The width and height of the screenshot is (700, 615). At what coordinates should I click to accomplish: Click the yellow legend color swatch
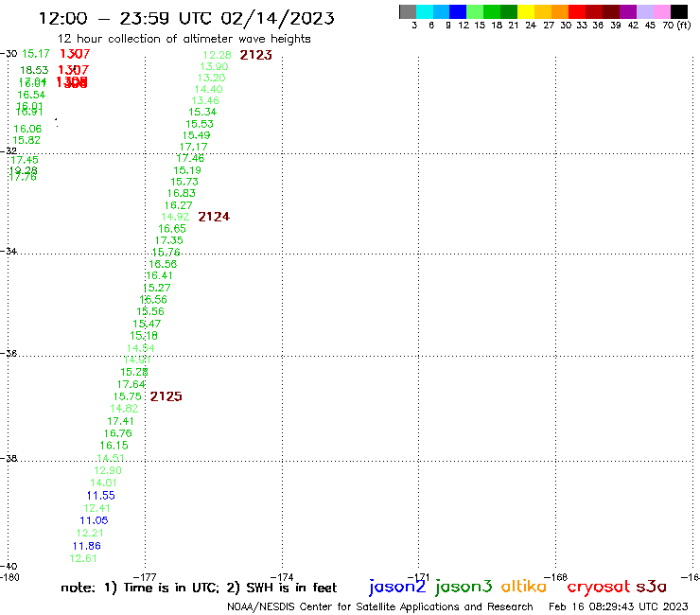(526, 11)
